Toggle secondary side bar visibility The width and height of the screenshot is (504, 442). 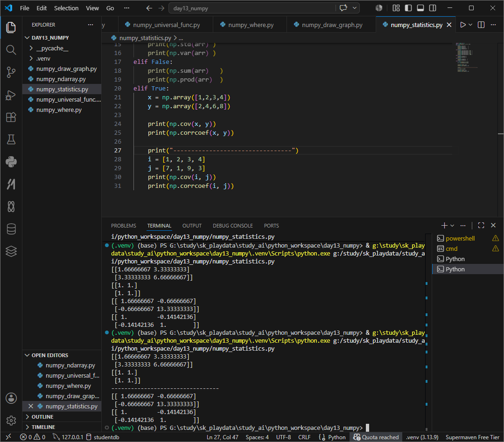click(x=433, y=8)
